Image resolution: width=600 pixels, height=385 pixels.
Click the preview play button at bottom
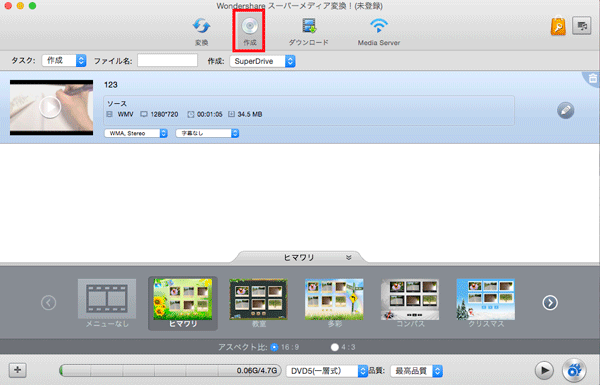[x=544, y=370]
